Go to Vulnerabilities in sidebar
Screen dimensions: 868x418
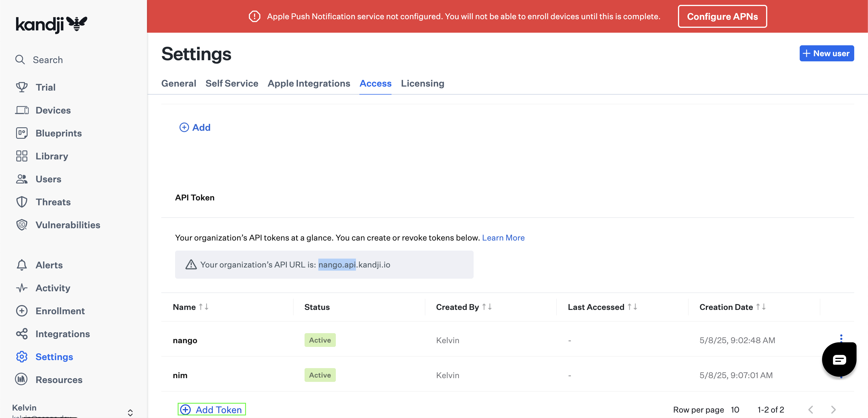(x=67, y=225)
